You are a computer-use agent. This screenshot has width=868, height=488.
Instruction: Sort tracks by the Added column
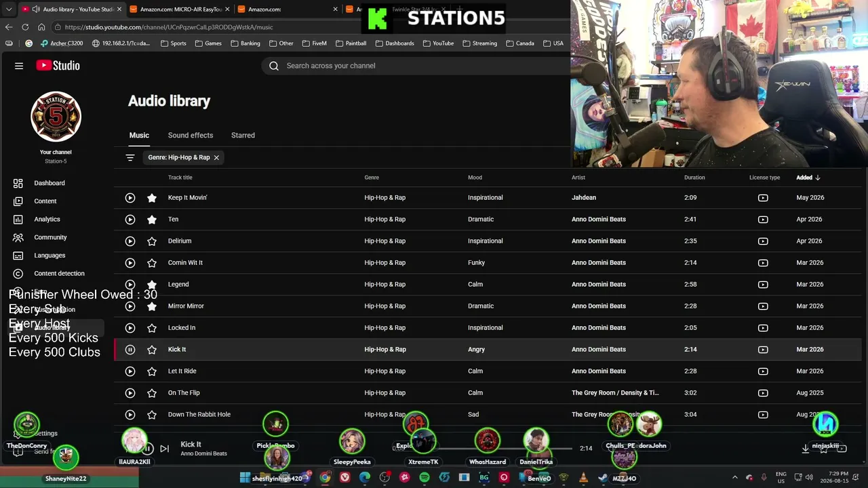(x=808, y=178)
